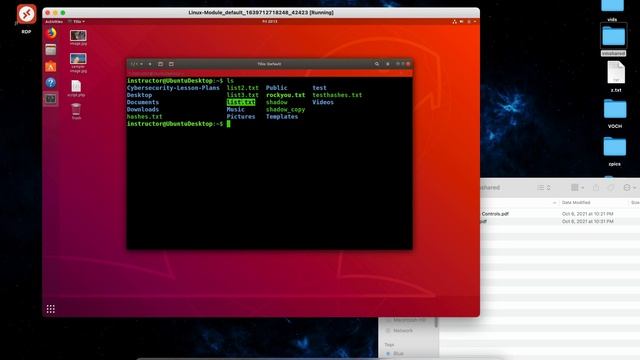Open Tilix terminal search
Screen dimensions: 640x360
pos(377,64)
